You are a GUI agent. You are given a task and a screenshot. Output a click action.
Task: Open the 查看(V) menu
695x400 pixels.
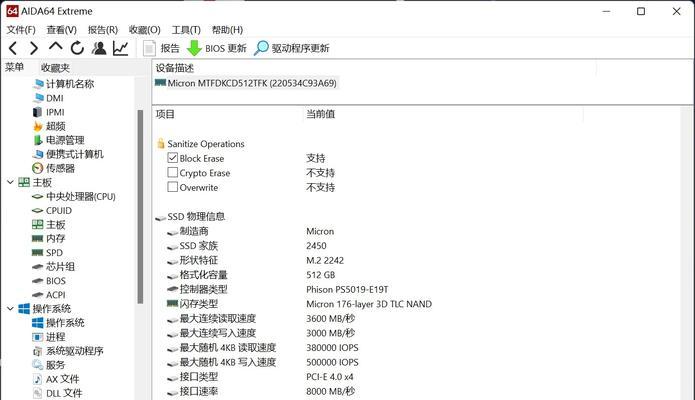coord(62,30)
